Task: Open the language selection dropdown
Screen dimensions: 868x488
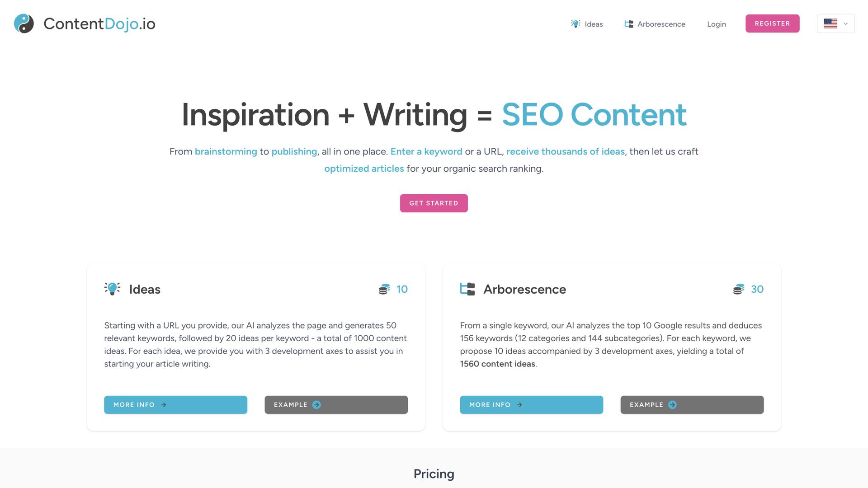Action: pyautogui.click(x=835, y=23)
